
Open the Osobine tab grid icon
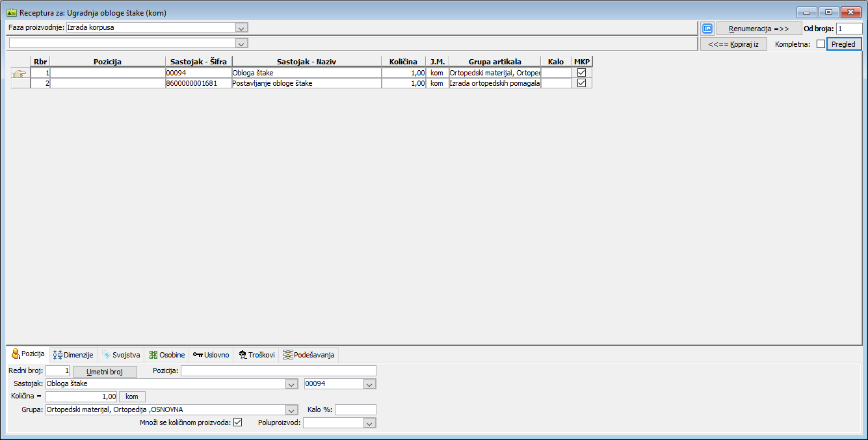pyautogui.click(x=153, y=355)
